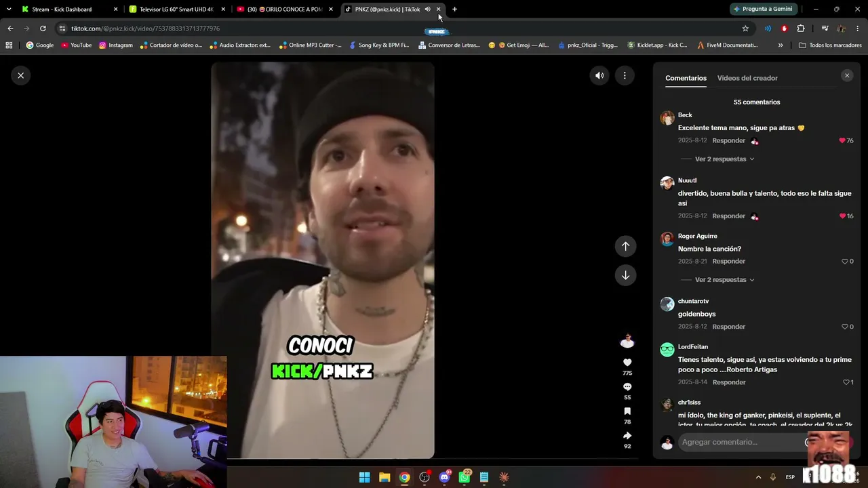
Task: Switch to the Videos del creador tab
Action: click(x=747, y=78)
